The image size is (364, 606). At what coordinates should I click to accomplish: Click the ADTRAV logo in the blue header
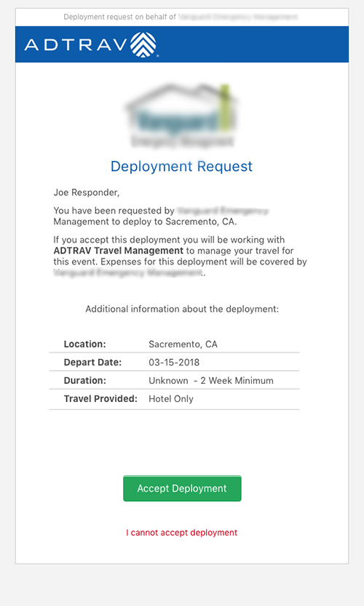click(x=91, y=45)
